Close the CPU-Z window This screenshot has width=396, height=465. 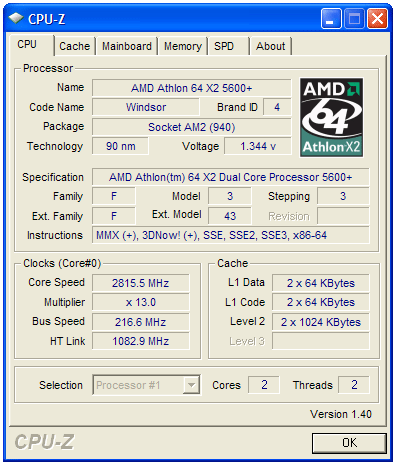tap(377, 19)
